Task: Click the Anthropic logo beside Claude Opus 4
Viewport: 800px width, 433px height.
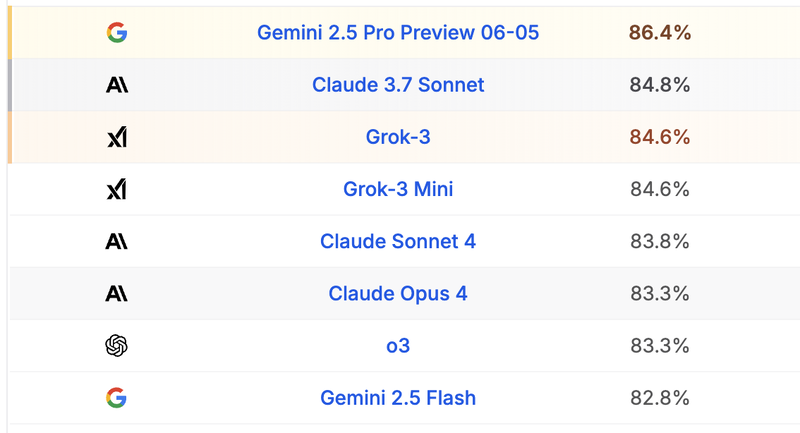Action: [x=117, y=294]
